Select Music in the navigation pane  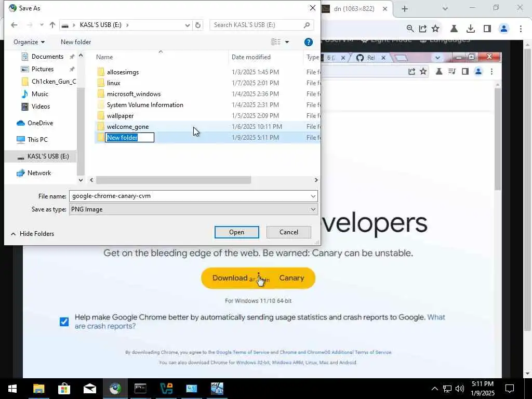(x=39, y=94)
